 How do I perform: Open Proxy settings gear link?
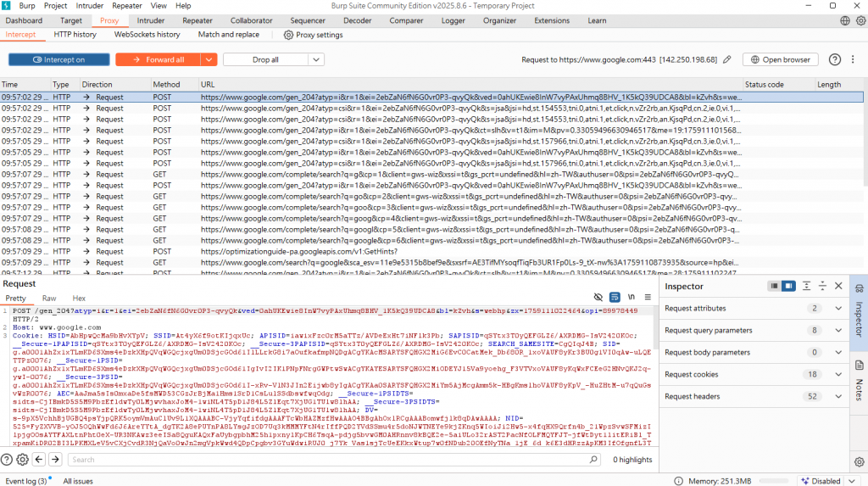314,35
